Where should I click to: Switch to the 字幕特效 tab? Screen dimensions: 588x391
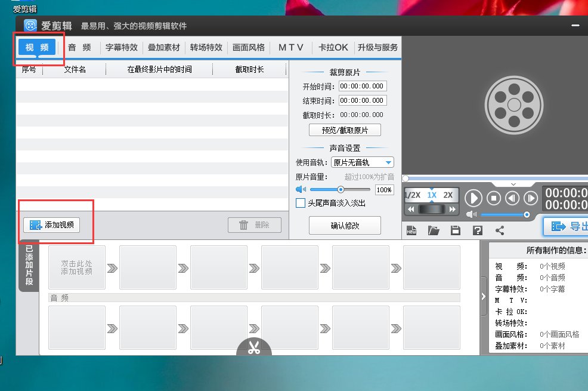click(x=121, y=47)
